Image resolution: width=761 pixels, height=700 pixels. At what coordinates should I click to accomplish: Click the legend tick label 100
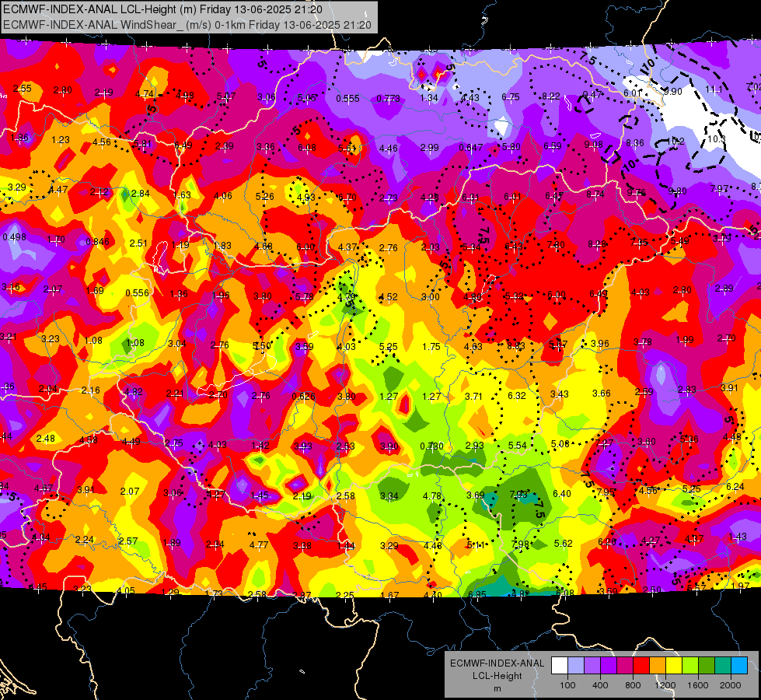(x=567, y=685)
